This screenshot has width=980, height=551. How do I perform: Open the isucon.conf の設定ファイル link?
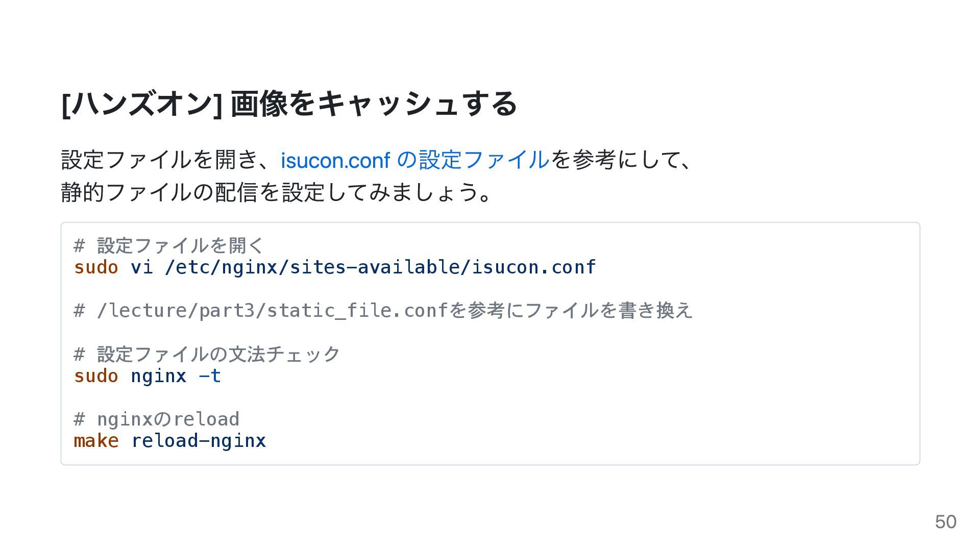415,160
